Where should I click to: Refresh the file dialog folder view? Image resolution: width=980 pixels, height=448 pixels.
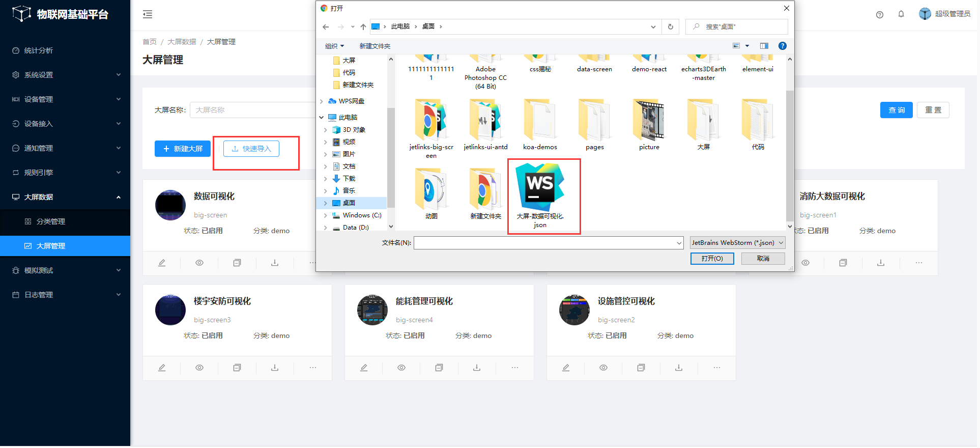(671, 27)
